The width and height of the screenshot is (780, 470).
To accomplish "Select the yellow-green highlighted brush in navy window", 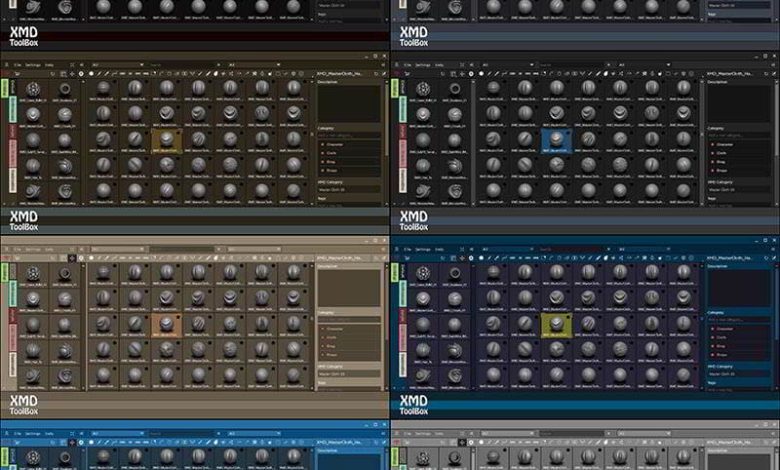I will click(557, 325).
